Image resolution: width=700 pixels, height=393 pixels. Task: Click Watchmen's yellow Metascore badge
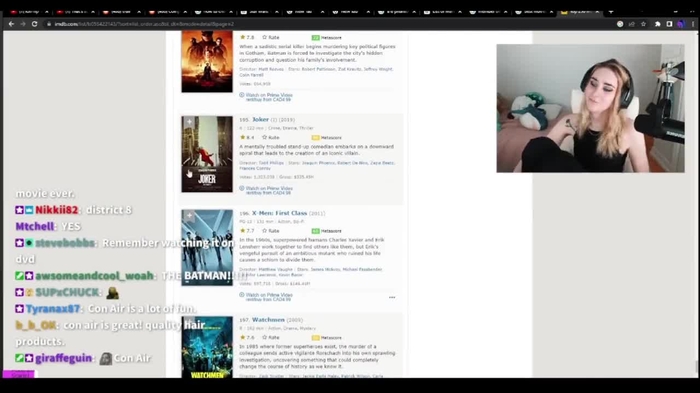click(316, 338)
